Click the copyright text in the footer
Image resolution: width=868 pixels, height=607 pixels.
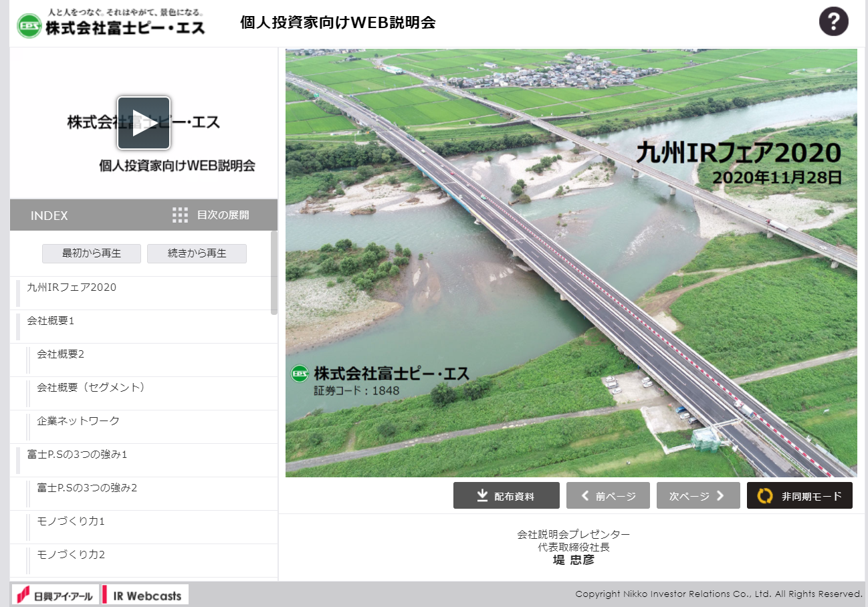pos(719,594)
